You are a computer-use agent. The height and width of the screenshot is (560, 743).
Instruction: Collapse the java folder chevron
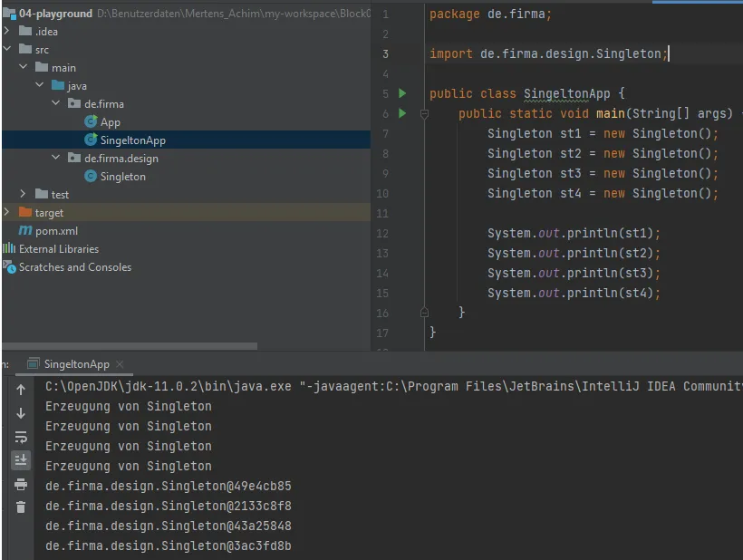point(40,85)
